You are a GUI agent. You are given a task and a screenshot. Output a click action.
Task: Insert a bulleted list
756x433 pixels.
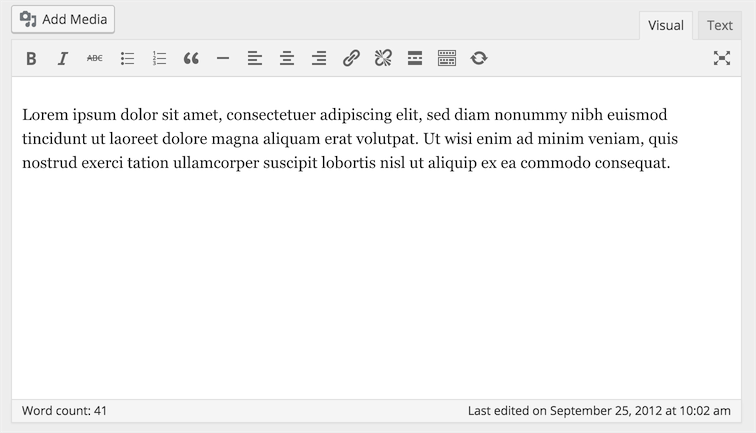[127, 59]
